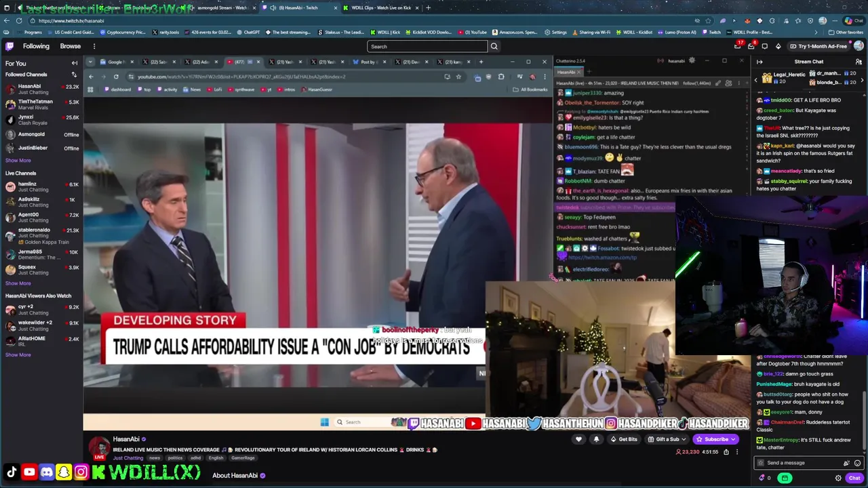The width and height of the screenshot is (868, 488).
Task: Select the GamerRage tag
Action: [x=243, y=458]
